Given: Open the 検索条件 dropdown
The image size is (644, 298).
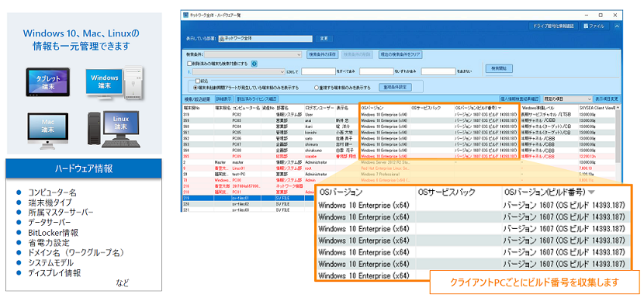Looking at the screenshot, I should tap(254, 54).
